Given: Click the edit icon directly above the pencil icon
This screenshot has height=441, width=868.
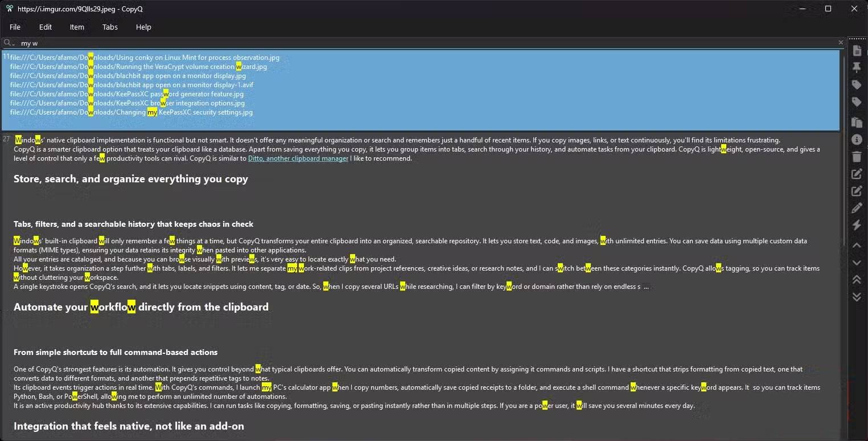Looking at the screenshot, I should (x=857, y=191).
